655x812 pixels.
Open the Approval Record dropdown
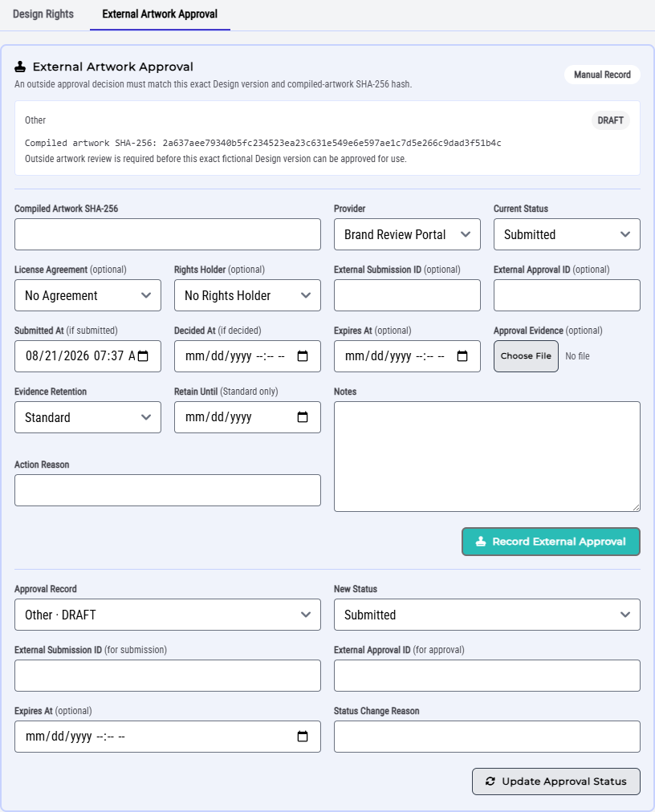(x=168, y=615)
